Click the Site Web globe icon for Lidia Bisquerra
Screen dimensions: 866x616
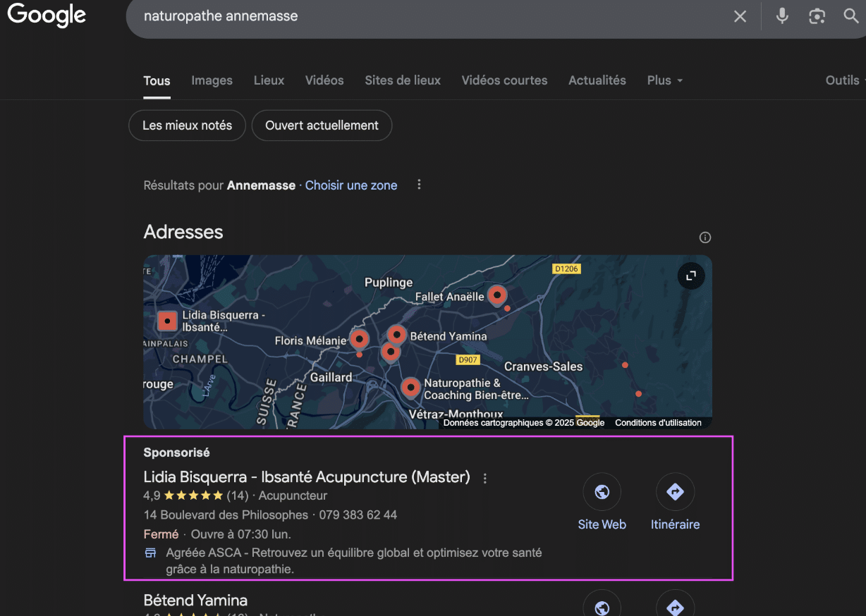pyautogui.click(x=602, y=492)
